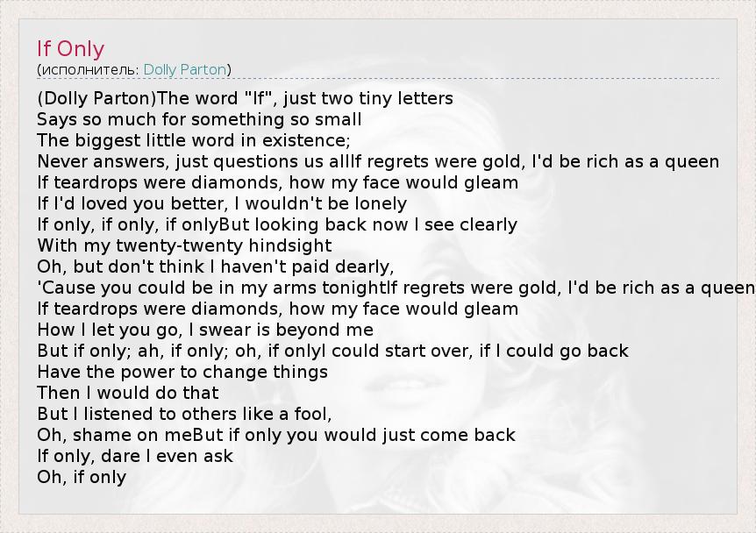Click the final line "Oh, if only"
Image resolution: width=756 pixels, height=533 pixels.
pyautogui.click(x=82, y=477)
